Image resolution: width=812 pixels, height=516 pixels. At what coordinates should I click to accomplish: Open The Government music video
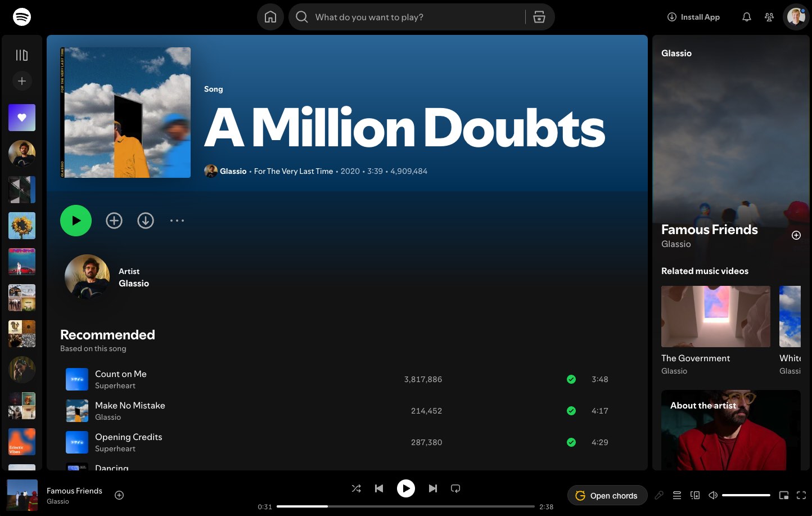click(x=716, y=330)
